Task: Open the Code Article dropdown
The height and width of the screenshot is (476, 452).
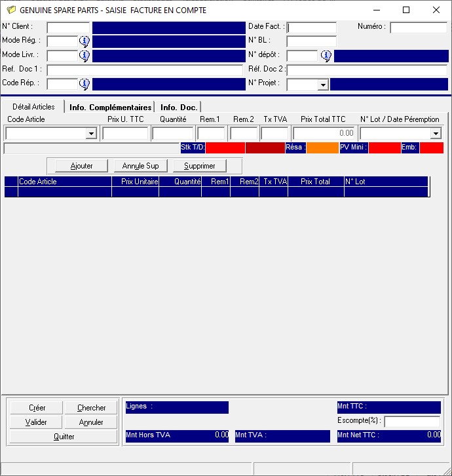Action: (x=91, y=134)
